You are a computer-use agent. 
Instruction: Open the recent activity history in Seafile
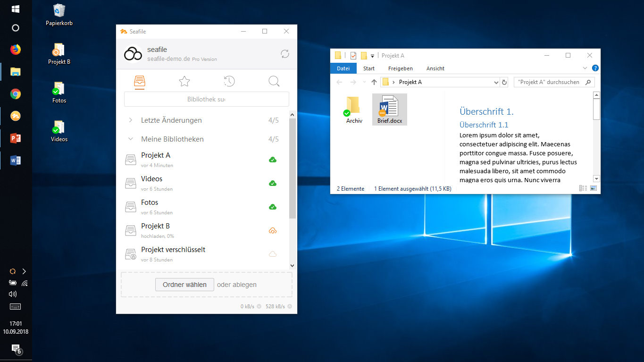tap(229, 81)
